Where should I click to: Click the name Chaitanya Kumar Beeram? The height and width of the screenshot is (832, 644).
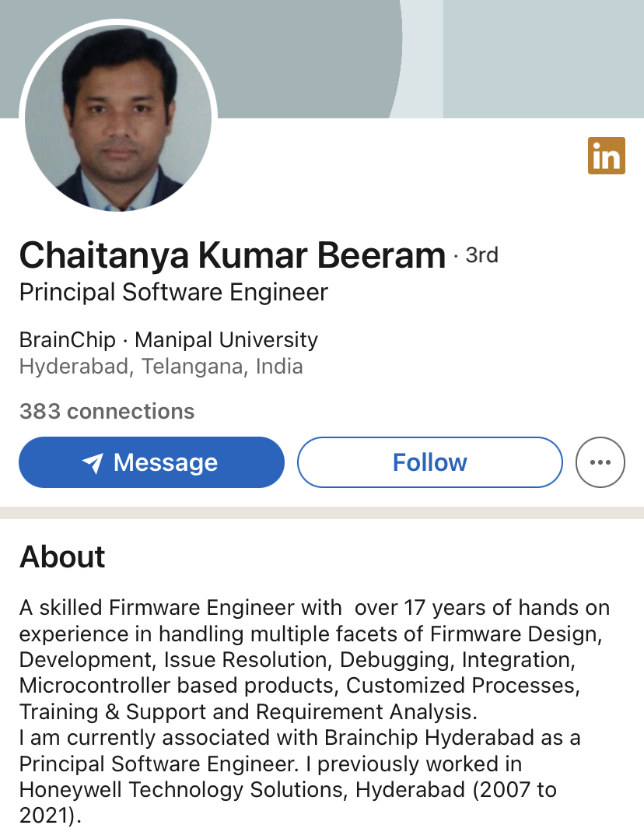[x=232, y=255]
